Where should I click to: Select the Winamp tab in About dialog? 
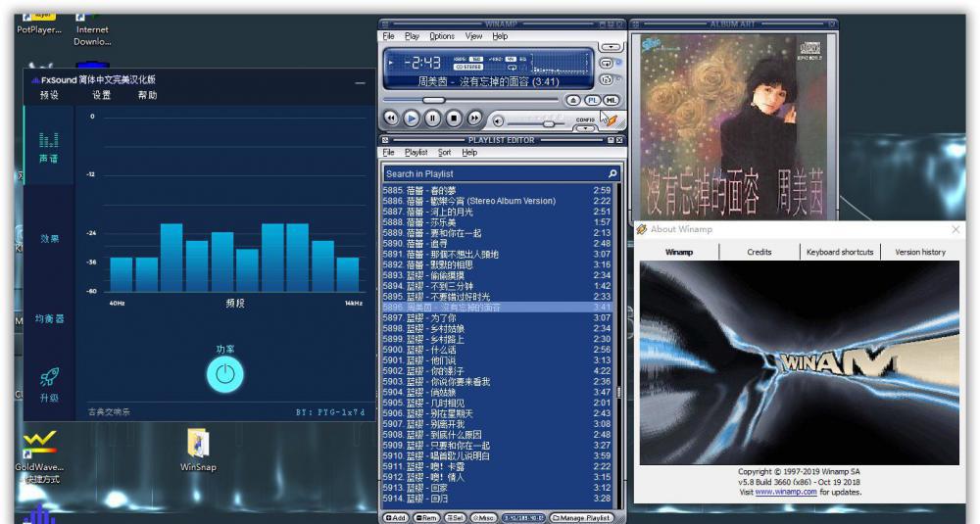click(x=679, y=252)
